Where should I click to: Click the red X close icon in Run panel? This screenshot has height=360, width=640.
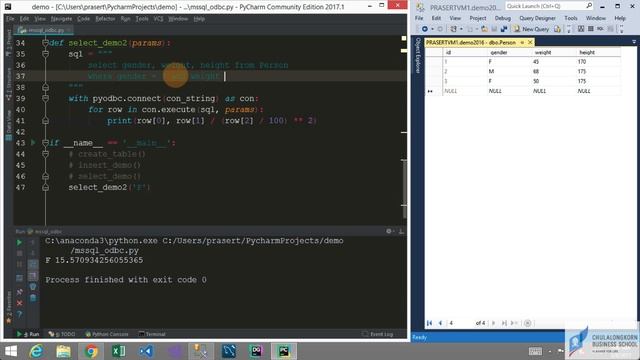19,303
